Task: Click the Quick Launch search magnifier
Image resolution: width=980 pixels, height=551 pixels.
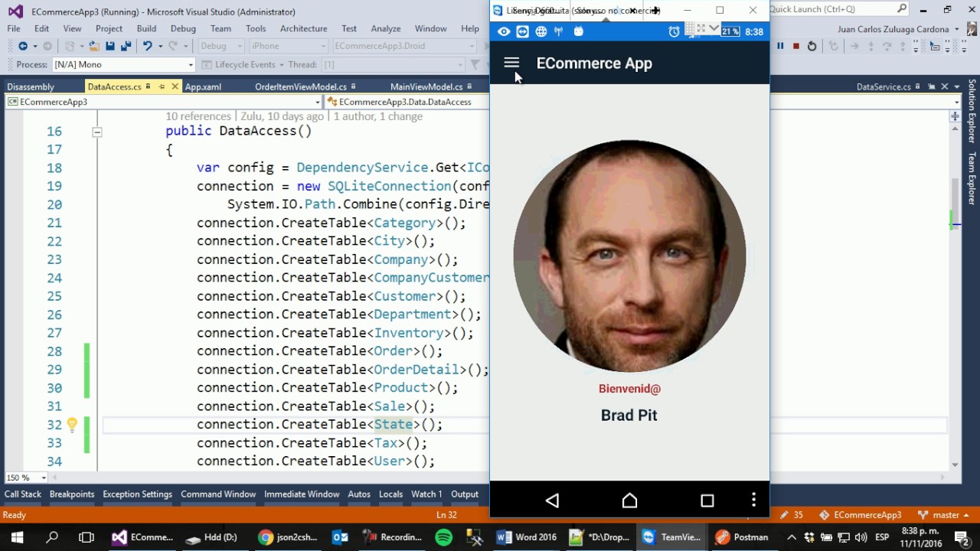Action: (x=902, y=9)
